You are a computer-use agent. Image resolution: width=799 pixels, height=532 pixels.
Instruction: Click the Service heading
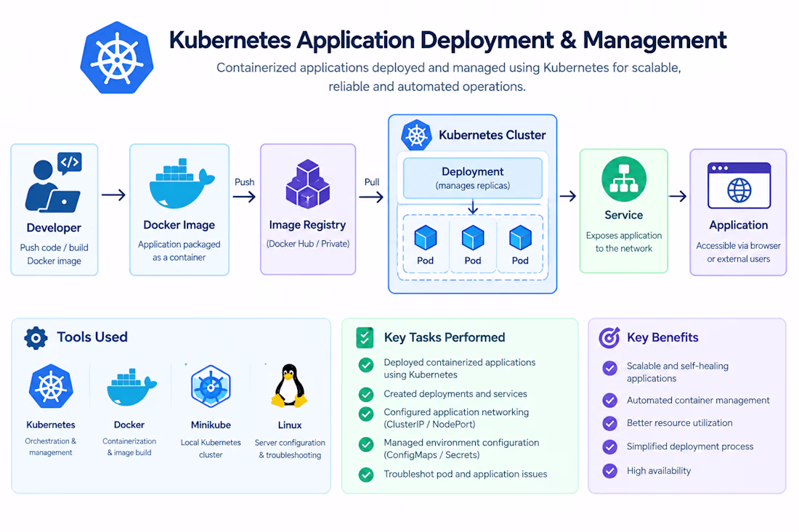pos(624,215)
